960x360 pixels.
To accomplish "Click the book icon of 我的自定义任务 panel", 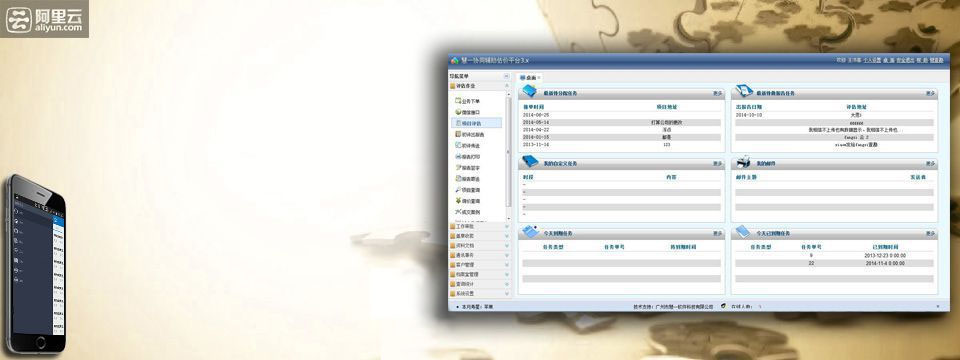I will point(530,161).
